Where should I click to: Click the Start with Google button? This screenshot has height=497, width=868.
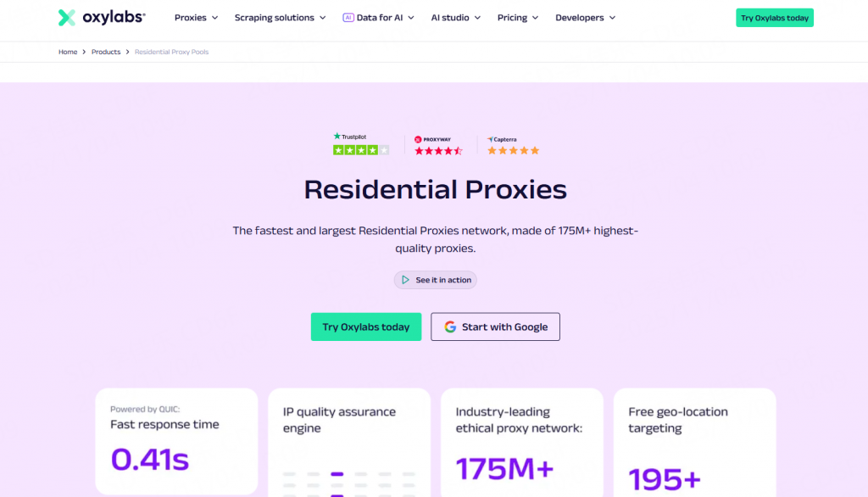pos(495,327)
